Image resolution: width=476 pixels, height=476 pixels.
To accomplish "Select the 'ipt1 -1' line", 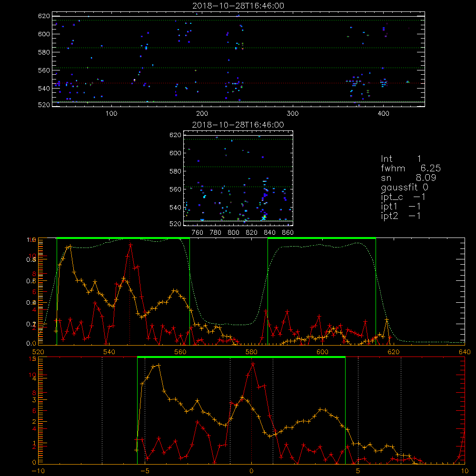I will (401, 207).
